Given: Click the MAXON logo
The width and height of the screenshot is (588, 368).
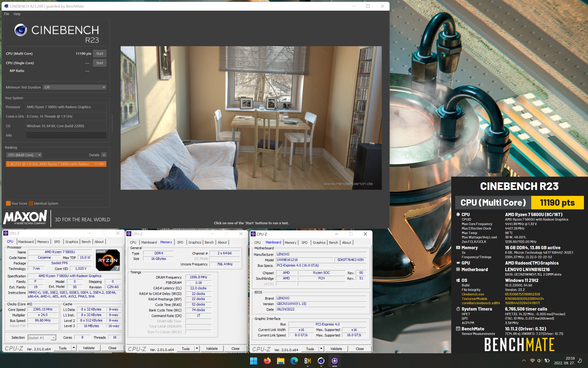Looking at the screenshot, I should pos(25,217).
